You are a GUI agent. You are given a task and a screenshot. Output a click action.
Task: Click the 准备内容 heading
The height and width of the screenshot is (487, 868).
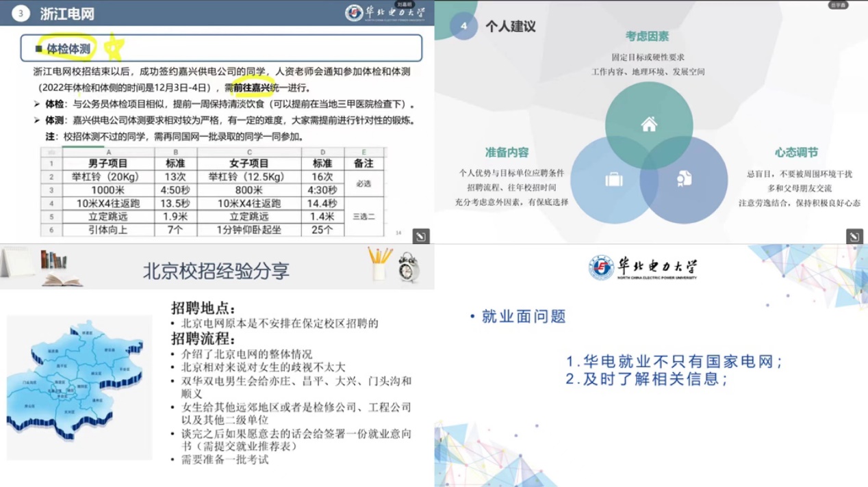tap(507, 153)
